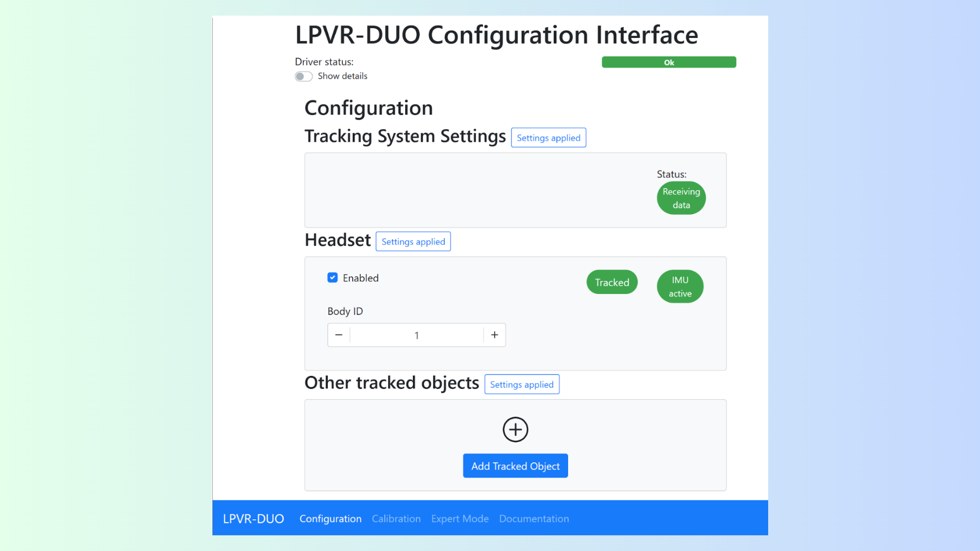
Task: Click the LPVR-DUO Configuration Interface title
Action: [497, 35]
